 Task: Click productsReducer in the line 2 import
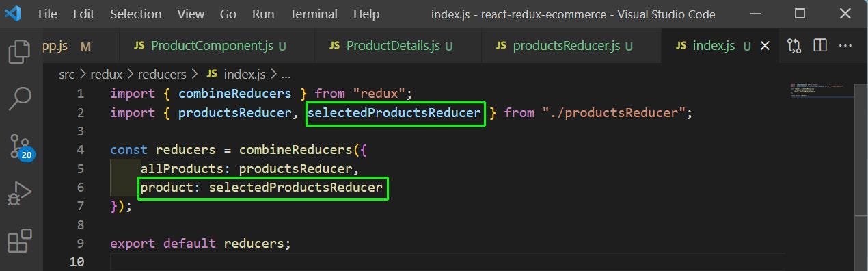(x=234, y=113)
